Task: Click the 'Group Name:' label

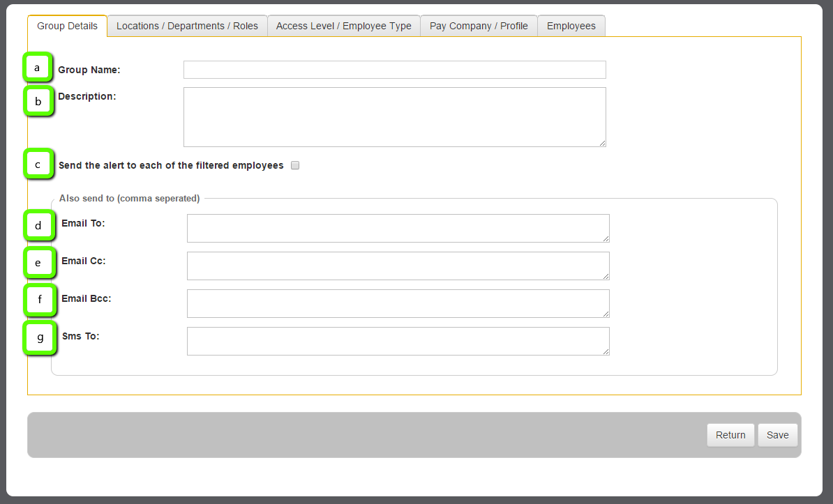Action: 89,70
